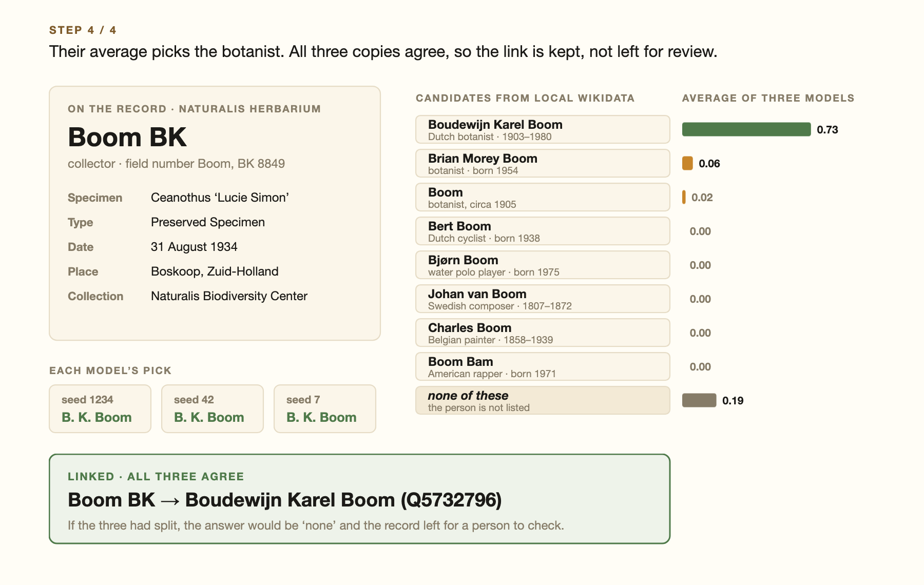The image size is (924, 585).
Task: Click the 0.00 value beside Boom Bam
Action: [700, 367]
